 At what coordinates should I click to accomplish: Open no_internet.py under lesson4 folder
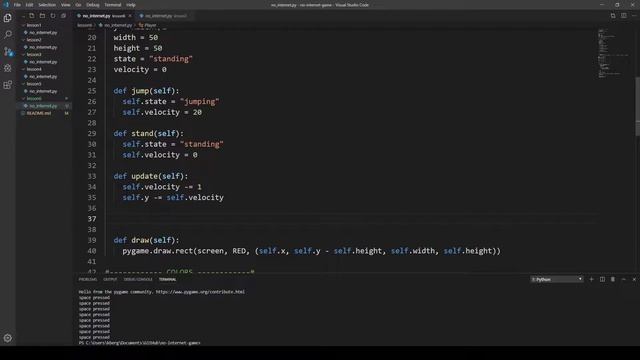click(x=43, y=77)
